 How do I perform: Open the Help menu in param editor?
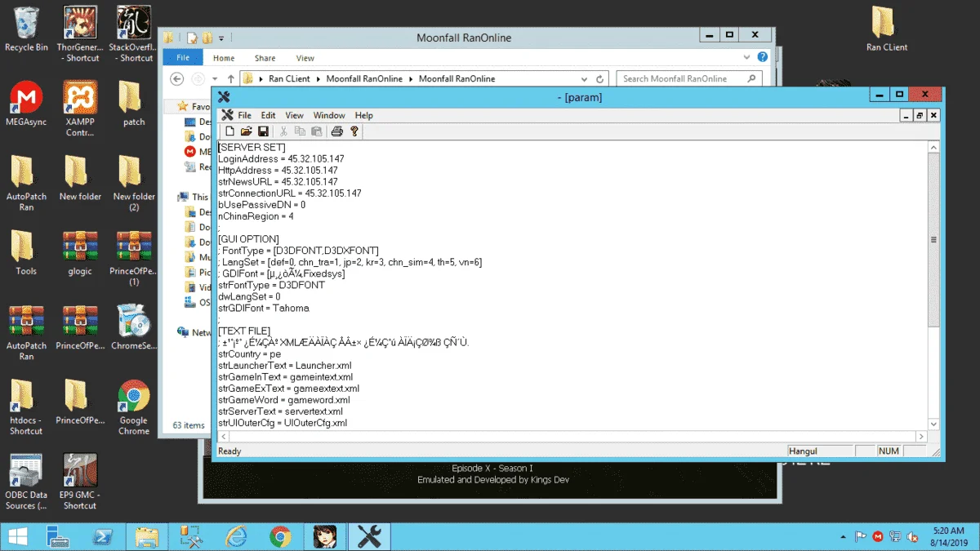coord(364,115)
